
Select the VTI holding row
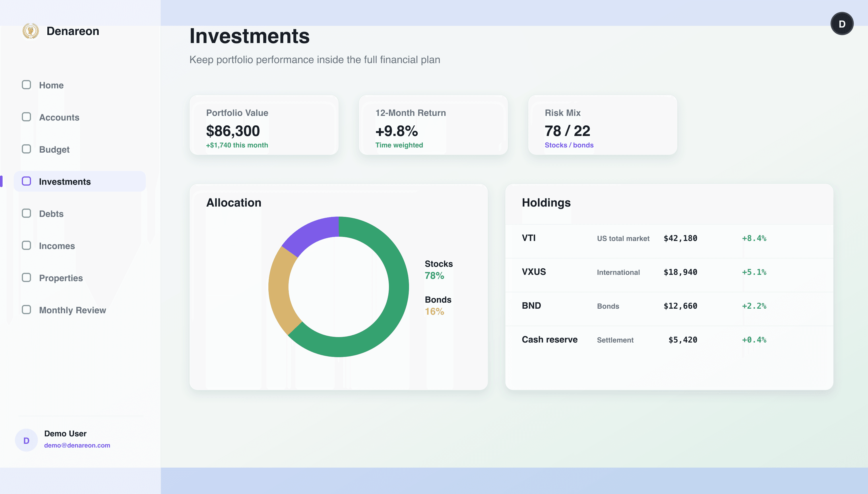(669, 241)
